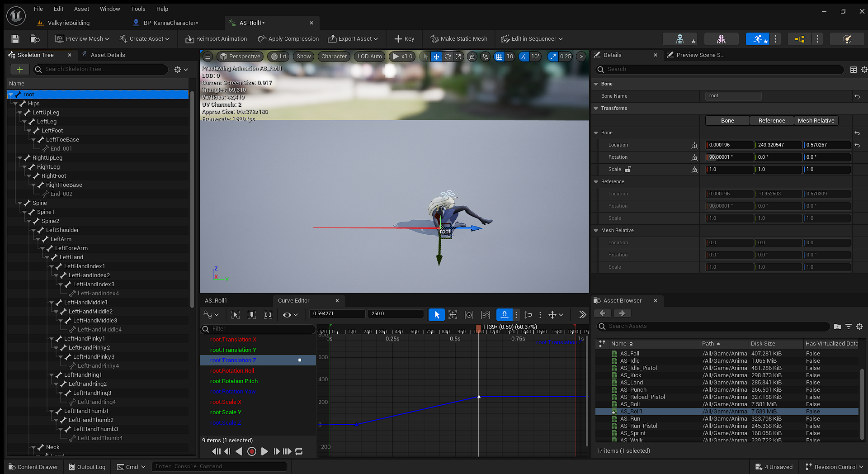This screenshot has height=474, width=868.
Task: Open the Skeleton editing mode
Action: (679, 39)
